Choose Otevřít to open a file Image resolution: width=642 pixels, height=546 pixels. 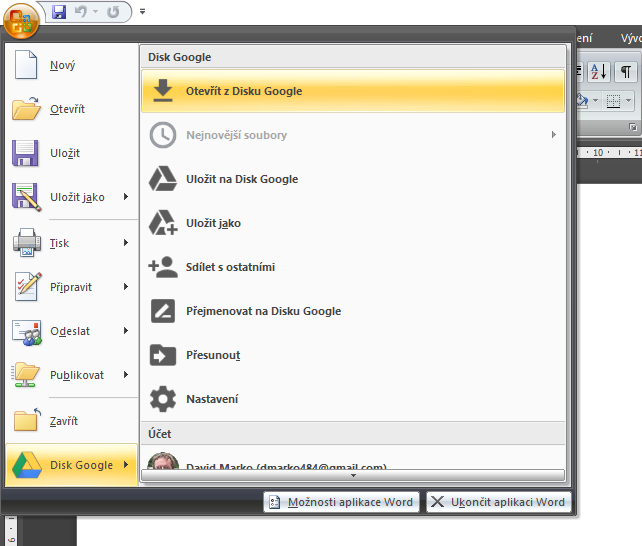click(72, 109)
